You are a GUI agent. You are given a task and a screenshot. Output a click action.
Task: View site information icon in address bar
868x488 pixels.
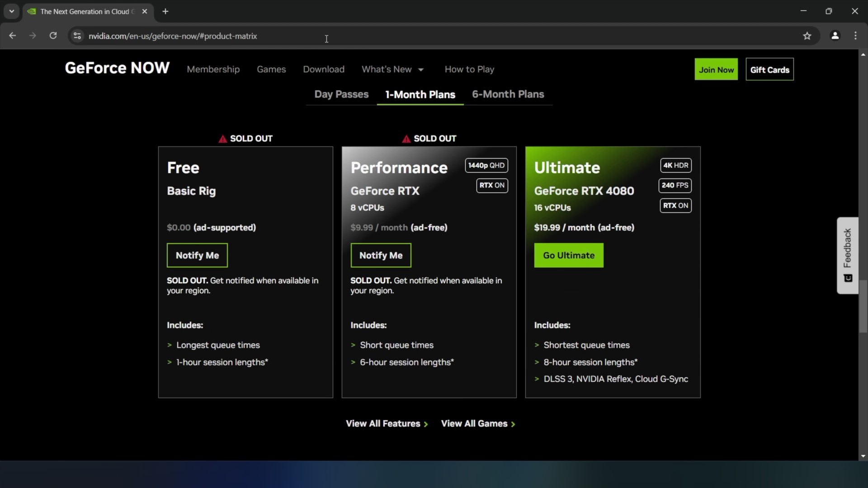tap(77, 36)
